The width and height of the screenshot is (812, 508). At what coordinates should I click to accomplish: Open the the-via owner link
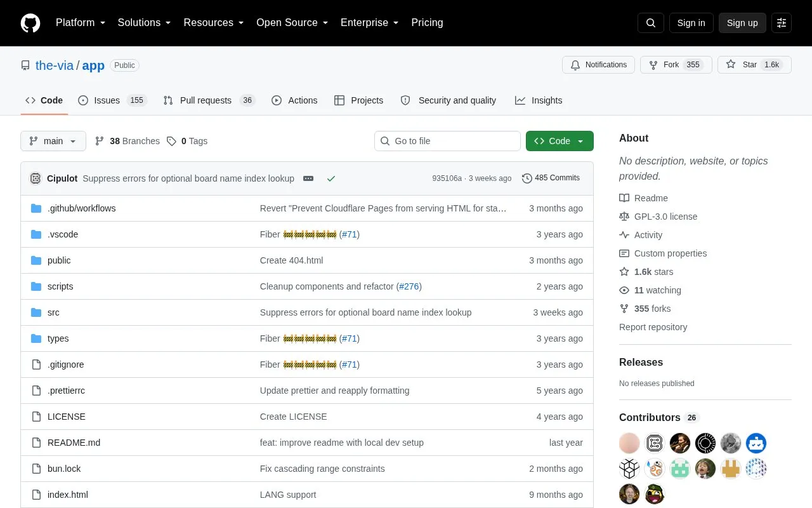click(x=55, y=65)
